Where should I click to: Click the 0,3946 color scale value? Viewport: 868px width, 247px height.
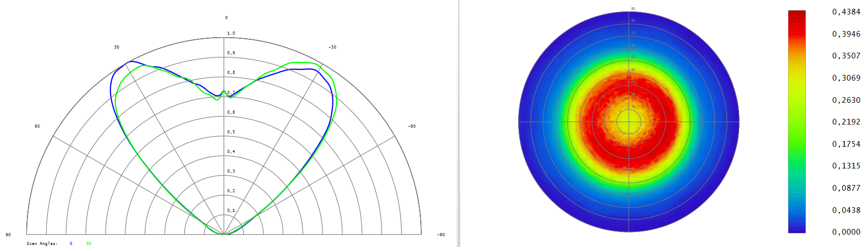[x=846, y=34]
